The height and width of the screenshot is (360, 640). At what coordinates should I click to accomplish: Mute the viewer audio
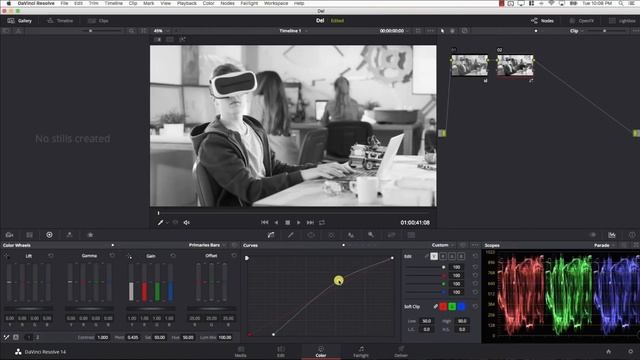[187, 222]
